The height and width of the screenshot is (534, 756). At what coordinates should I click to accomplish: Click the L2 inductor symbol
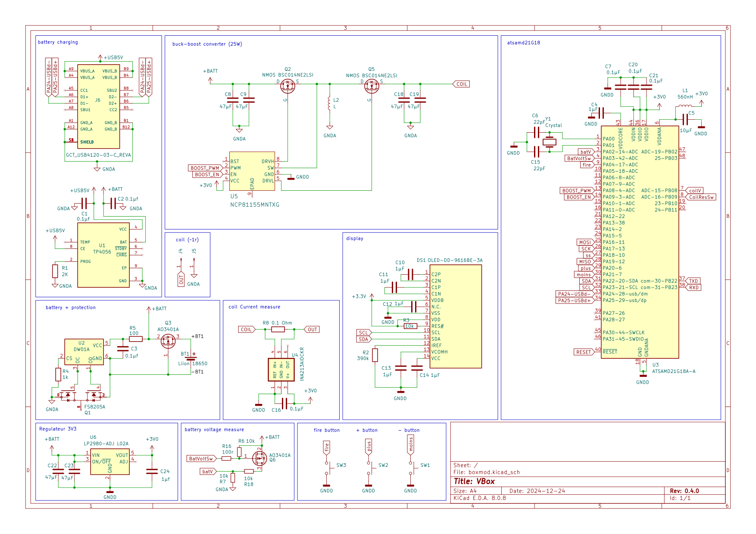click(330, 103)
